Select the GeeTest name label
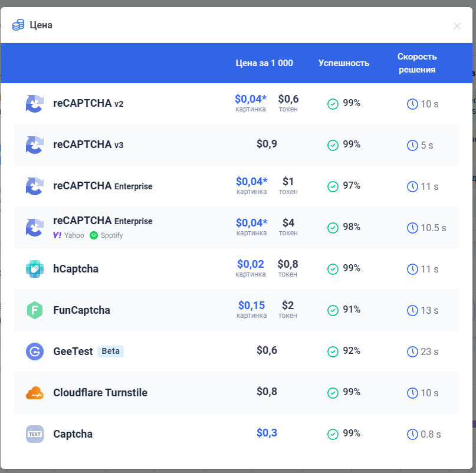This screenshot has height=473, width=476. (73, 352)
